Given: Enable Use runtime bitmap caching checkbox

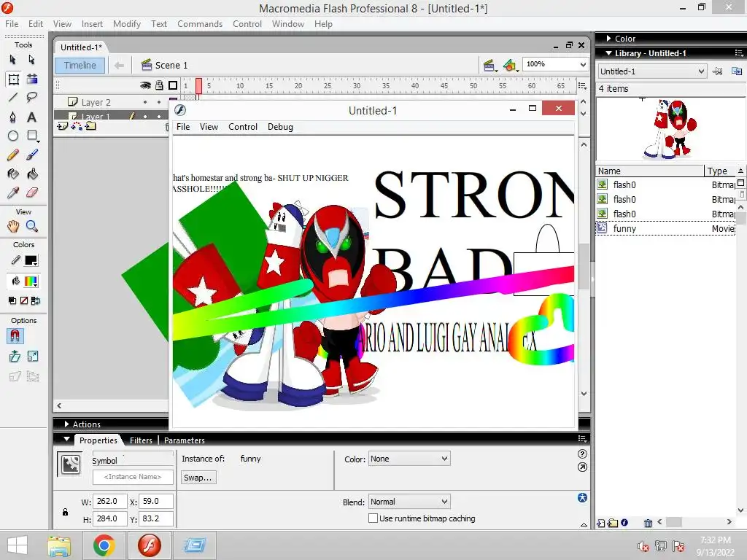Looking at the screenshot, I should [x=373, y=518].
